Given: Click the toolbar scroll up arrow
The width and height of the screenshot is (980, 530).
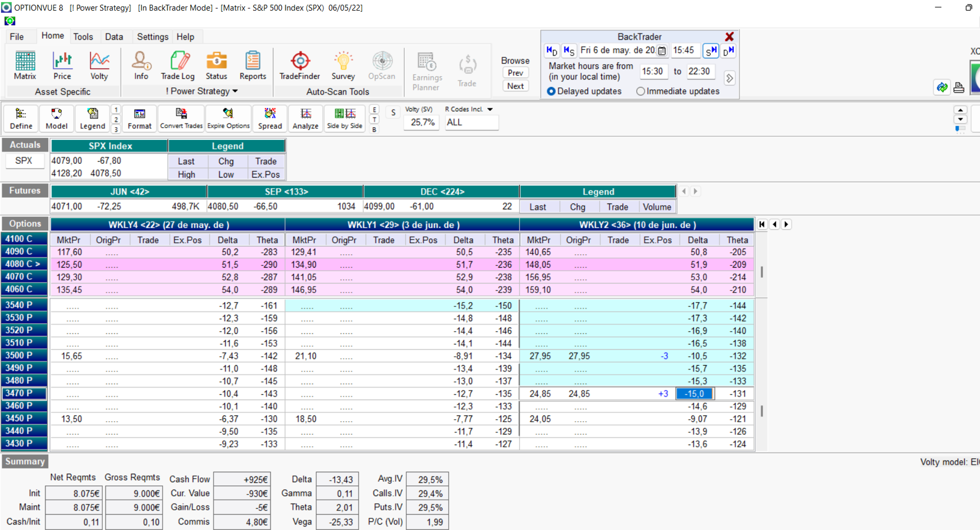Looking at the screenshot, I should click(x=960, y=110).
